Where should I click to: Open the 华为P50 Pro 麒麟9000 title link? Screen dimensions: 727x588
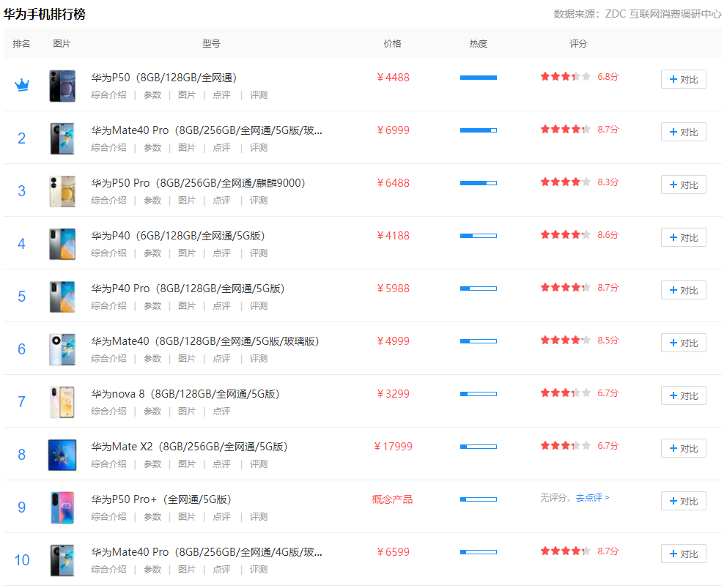pos(198,183)
